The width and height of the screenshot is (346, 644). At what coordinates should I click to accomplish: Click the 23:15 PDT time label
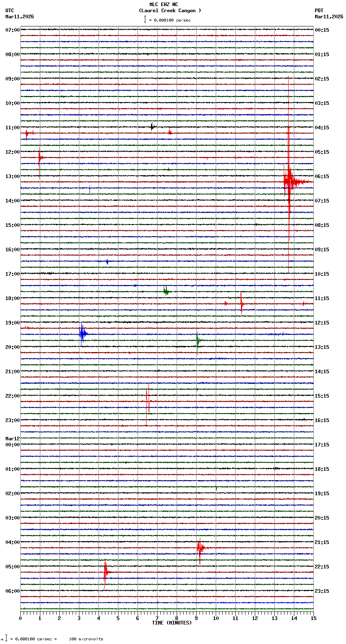tap(322, 591)
